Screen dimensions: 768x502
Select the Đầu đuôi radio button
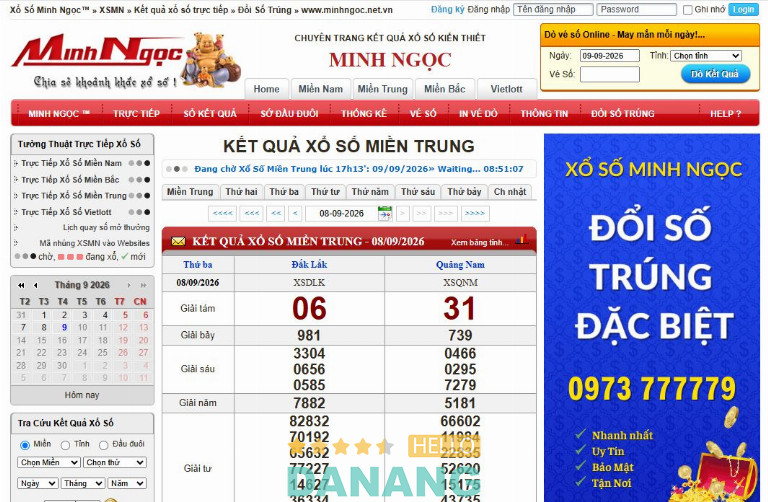point(103,445)
